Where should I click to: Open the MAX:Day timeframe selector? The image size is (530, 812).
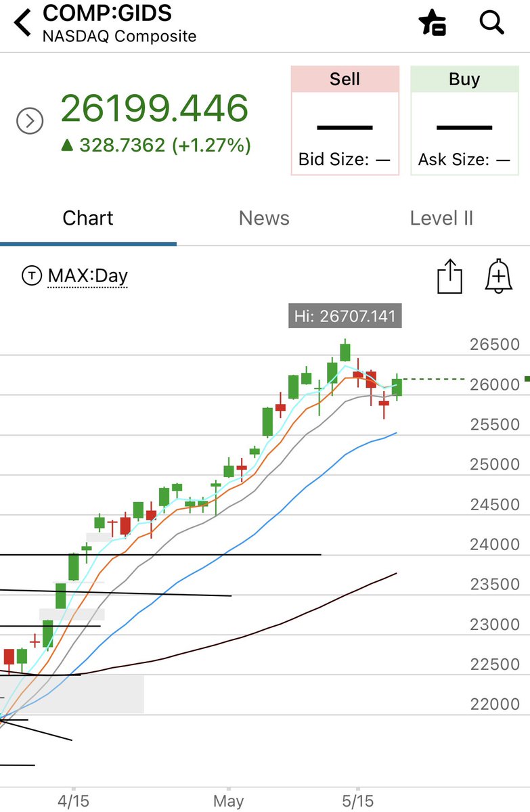click(x=87, y=276)
